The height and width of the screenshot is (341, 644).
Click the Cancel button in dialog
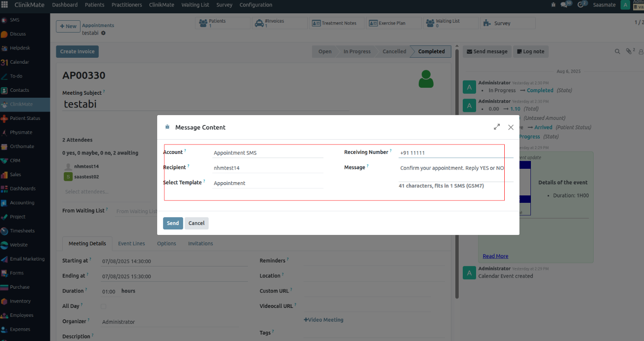click(x=197, y=224)
